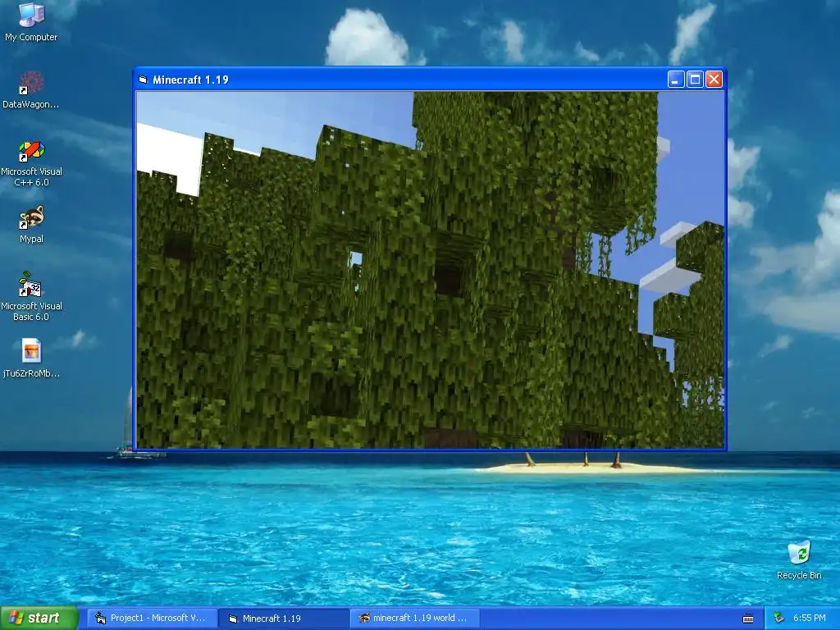Click the Minecraft 1.19 title bar text
The height and width of the screenshot is (630, 840).
click(190, 80)
